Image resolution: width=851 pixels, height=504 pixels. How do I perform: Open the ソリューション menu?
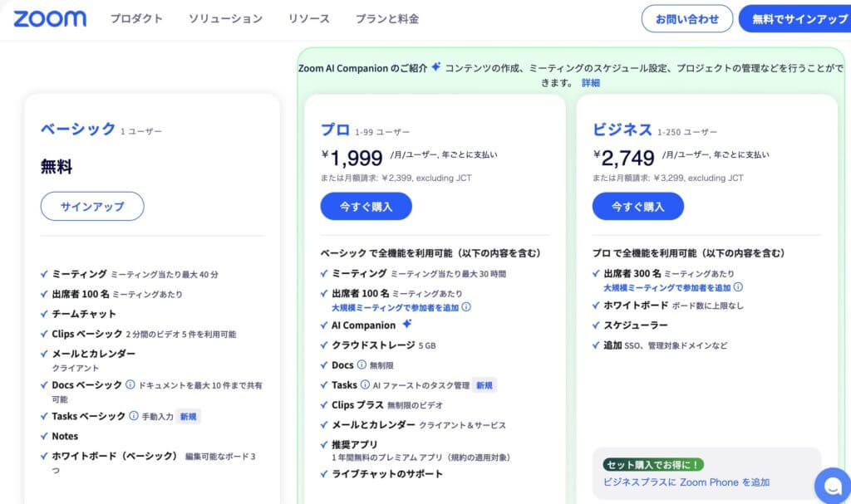[226, 19]
